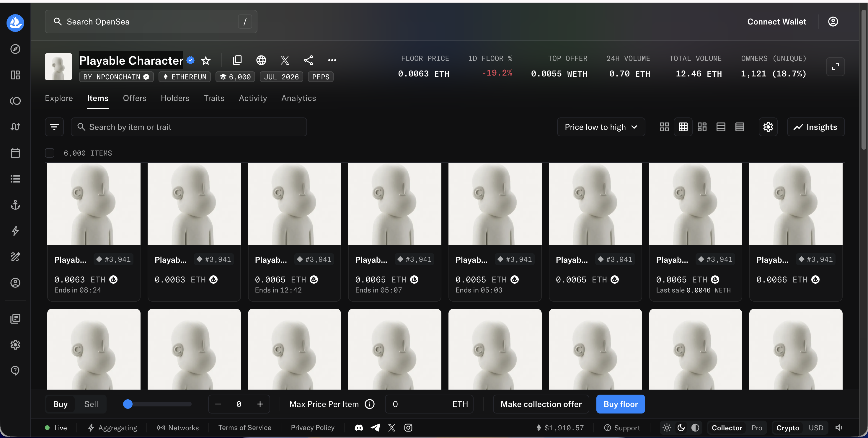The width and height of the screenshot is (868, 438).
Task: Switch to light theme sun icon
Action: [667, 428]
